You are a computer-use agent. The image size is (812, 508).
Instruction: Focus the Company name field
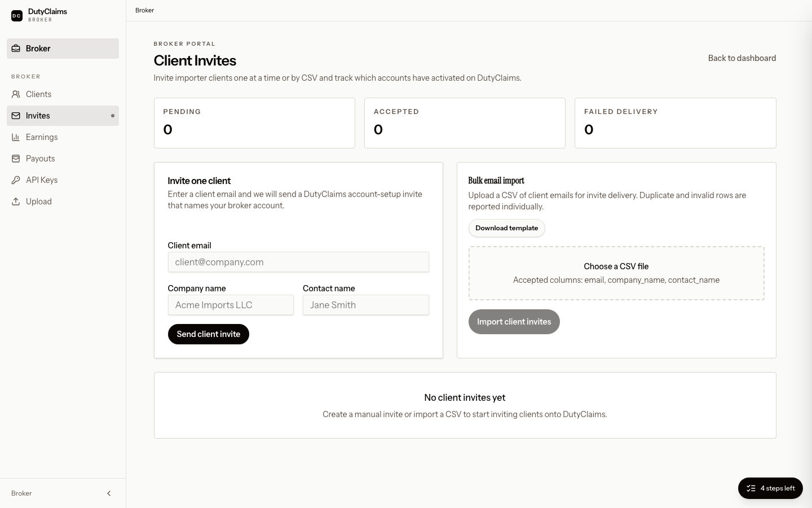231,305
